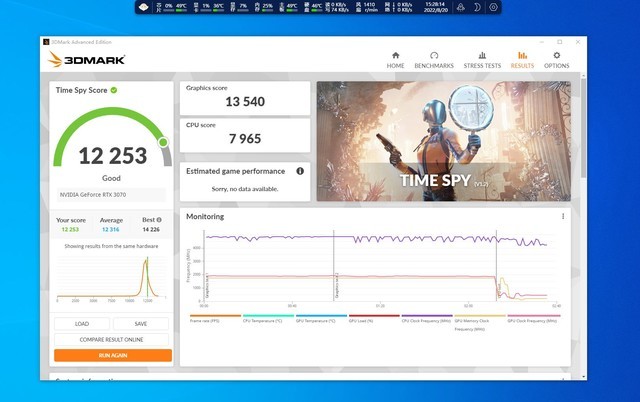Click the Best score 14 226
Screen dimensions: 640x402
(x=151, y=230)
